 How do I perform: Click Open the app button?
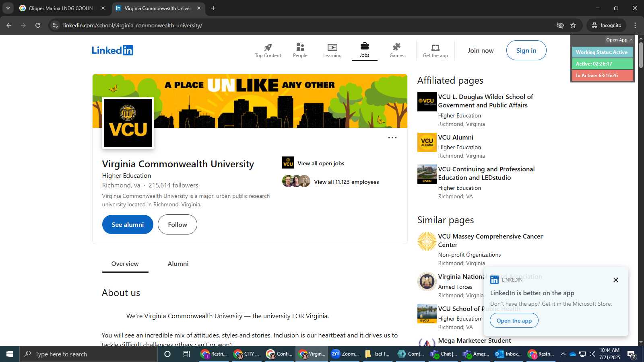(514, 321)
